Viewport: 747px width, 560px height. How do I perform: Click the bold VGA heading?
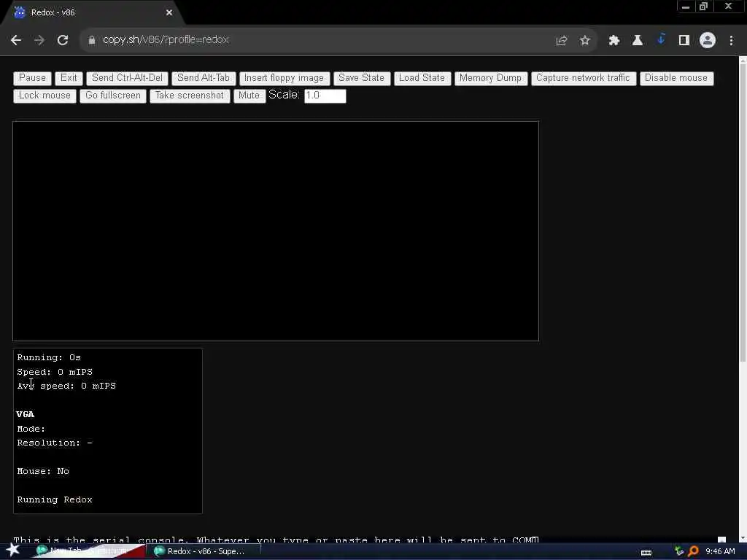click(26, 414)
